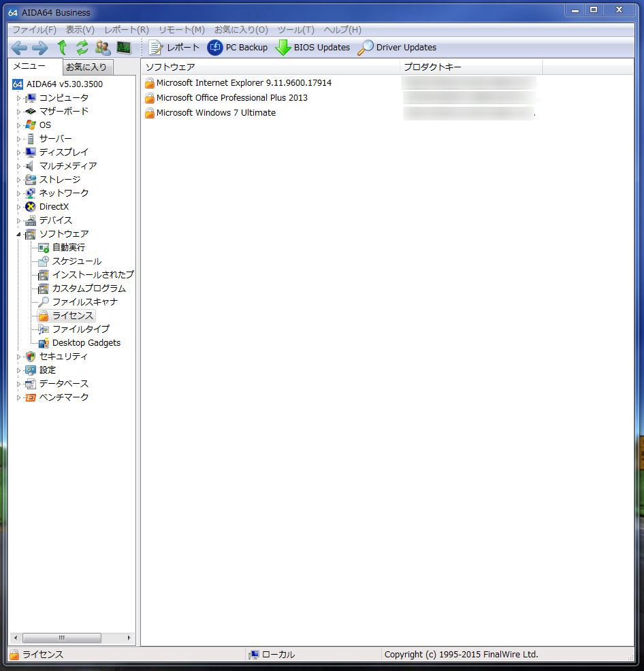The width and height of the screenshot is (644, 671).
Task: Open the green monitor diagnostics icon
Action: [x=124, y=48]
